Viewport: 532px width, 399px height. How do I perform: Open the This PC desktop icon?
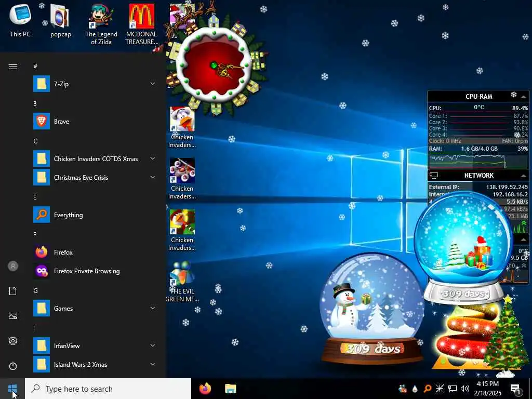[x=20, y=20]
